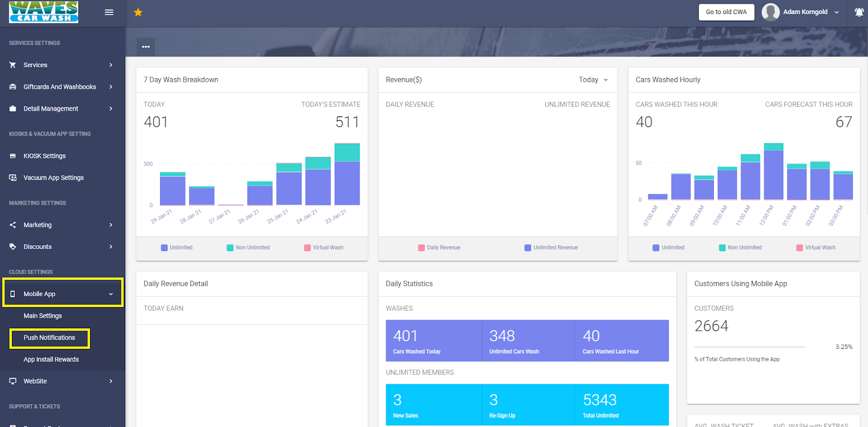Click the Discounts tag icon
868x427 pixels.
(x=13, y=247)
